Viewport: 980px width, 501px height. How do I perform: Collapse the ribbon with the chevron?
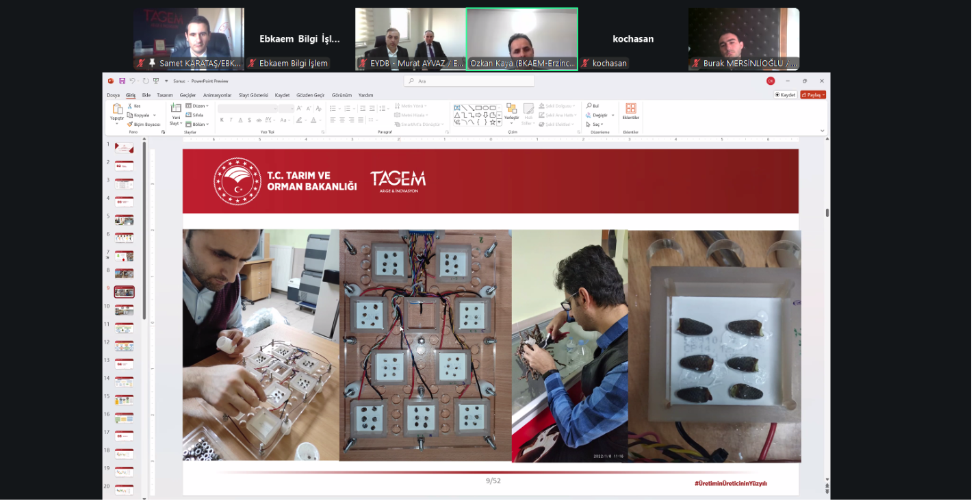pyautogui.click(x=822, y=131)
